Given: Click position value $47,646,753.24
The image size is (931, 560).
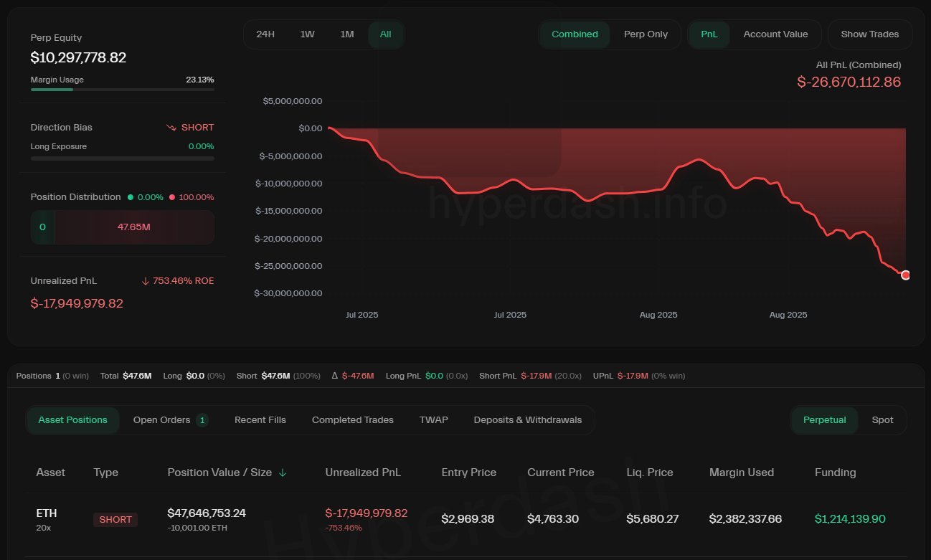Looking at the screenshot, I should click(x=207, y=513).
